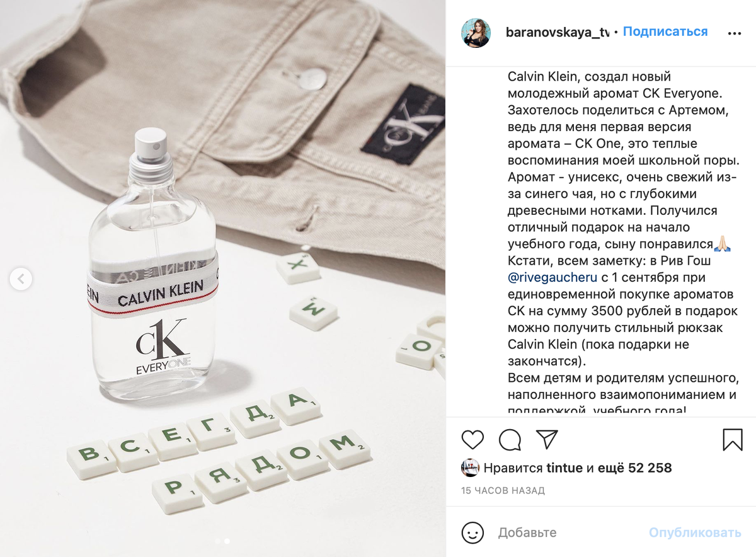Open the emoji picker smiley icon
The height and width of the screenshot is (557, 756).
pyautogui.click(x=472, y=532)
